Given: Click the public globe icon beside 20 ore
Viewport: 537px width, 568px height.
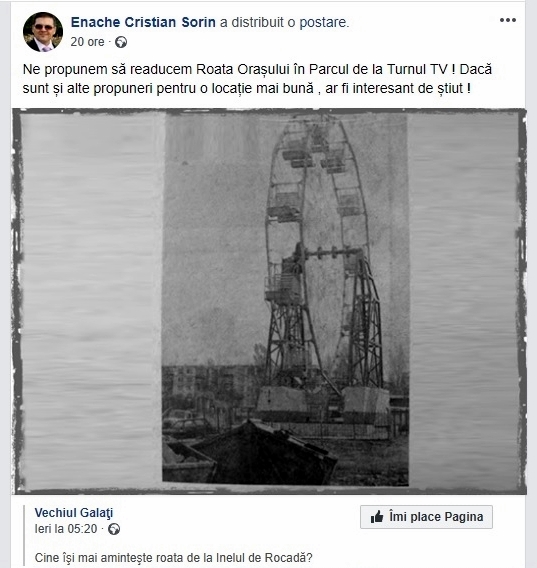Looking at the screenshot, I should coord(121,42).
